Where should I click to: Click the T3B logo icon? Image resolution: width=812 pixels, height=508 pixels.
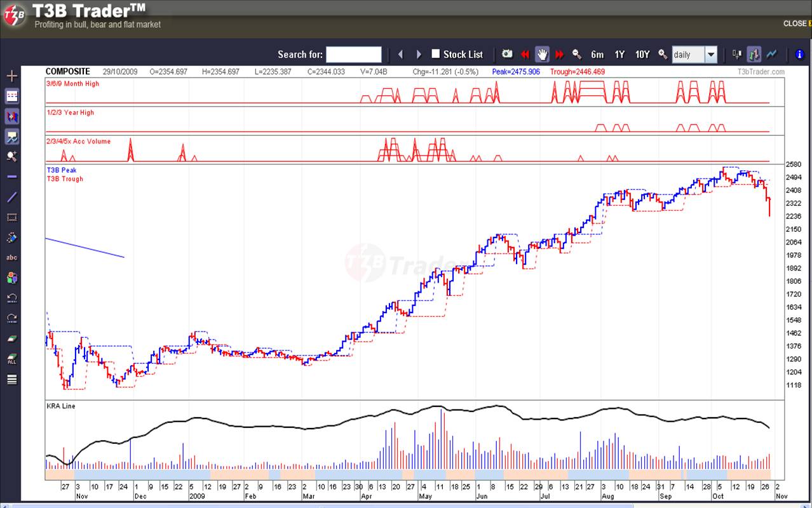(x=14, y=16)
